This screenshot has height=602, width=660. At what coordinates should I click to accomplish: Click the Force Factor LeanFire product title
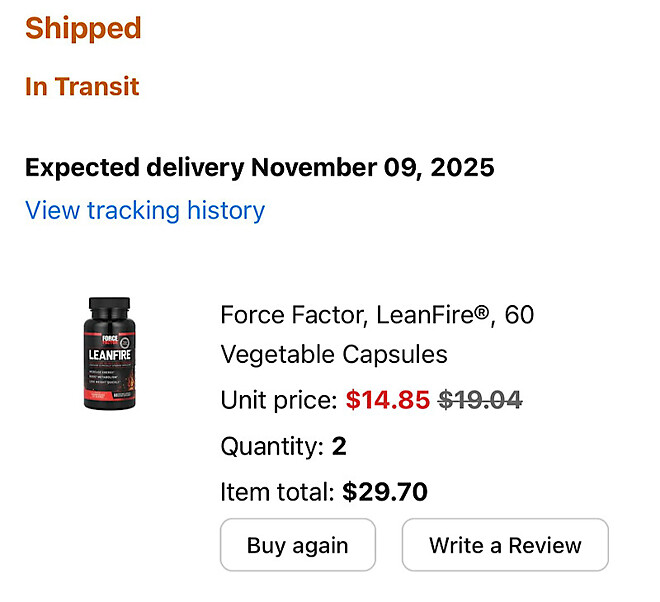point(377,316)
